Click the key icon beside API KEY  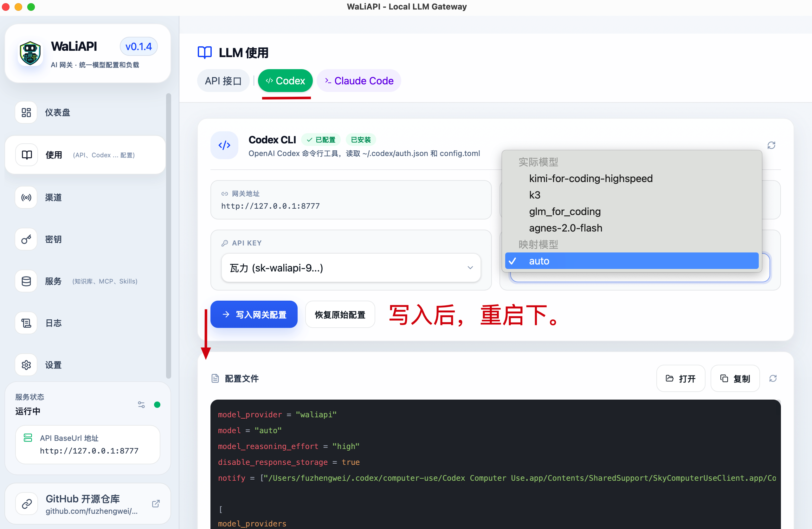click(224, 243)
